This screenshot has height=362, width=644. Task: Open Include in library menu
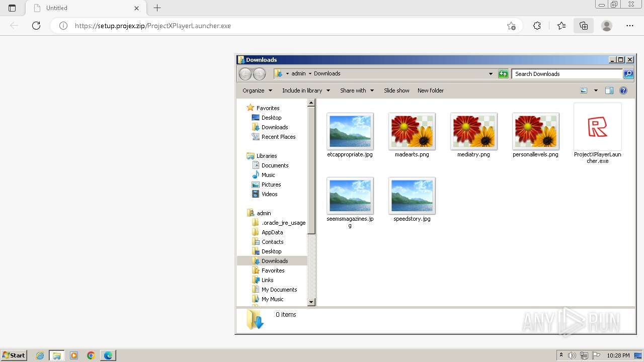[306, 90]
